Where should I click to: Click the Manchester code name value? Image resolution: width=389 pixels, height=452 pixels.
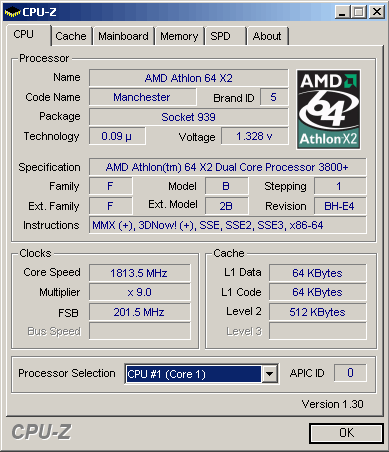pyautogui.click(x=142, y=97)
